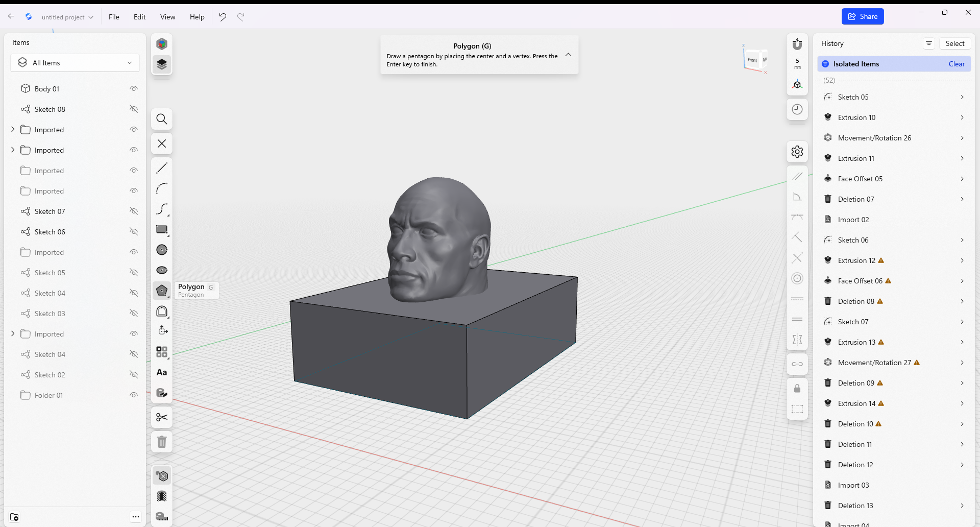Hide Body 01 with its eye icon

coord(134,89)
